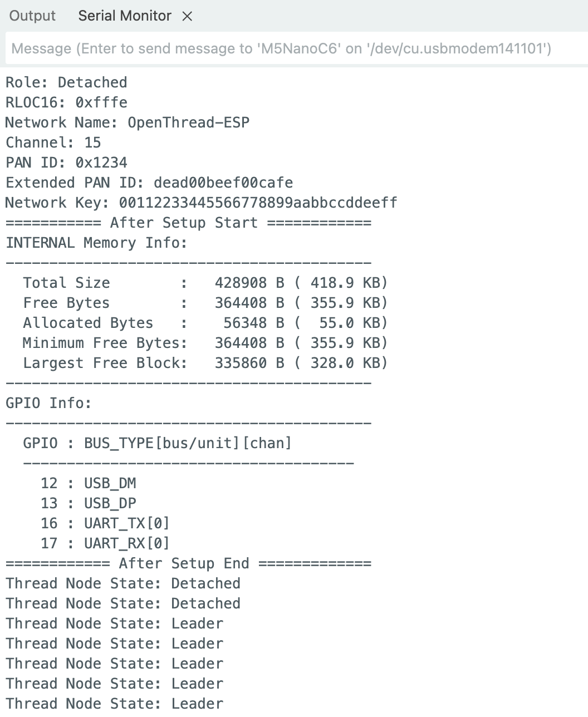588x717 pixels.
Task: Click the 'GPIO Info:' heading line
Action: point(48,403)
